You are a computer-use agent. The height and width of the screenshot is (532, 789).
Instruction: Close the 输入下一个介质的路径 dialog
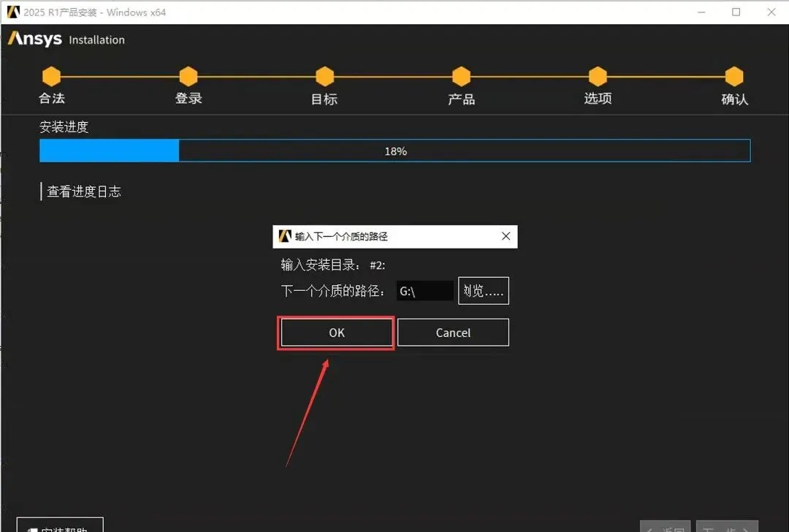coord(506,236)
